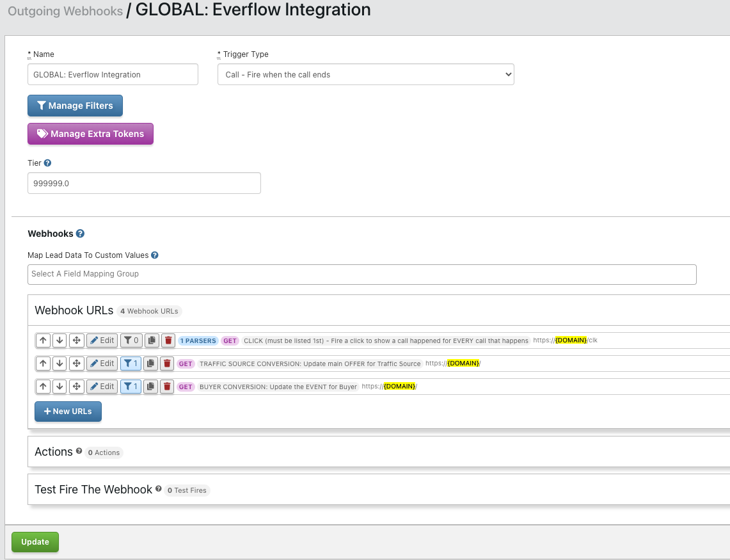Duplicate the TRAFFIC SOURCE CONVERSION webhook
This screenshot has height=560, width=730.
[150, 364]
